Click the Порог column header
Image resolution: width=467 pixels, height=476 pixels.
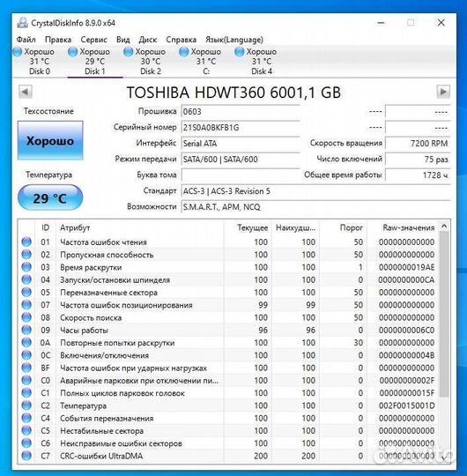pyautogui.click(x=343, y=227)
